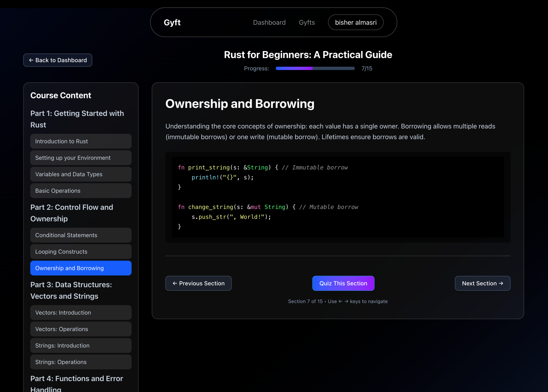Open Vectors: Introduction lesson
This screenshot has width=548, height=392.
pyautogui.click(x=81, y=312)
